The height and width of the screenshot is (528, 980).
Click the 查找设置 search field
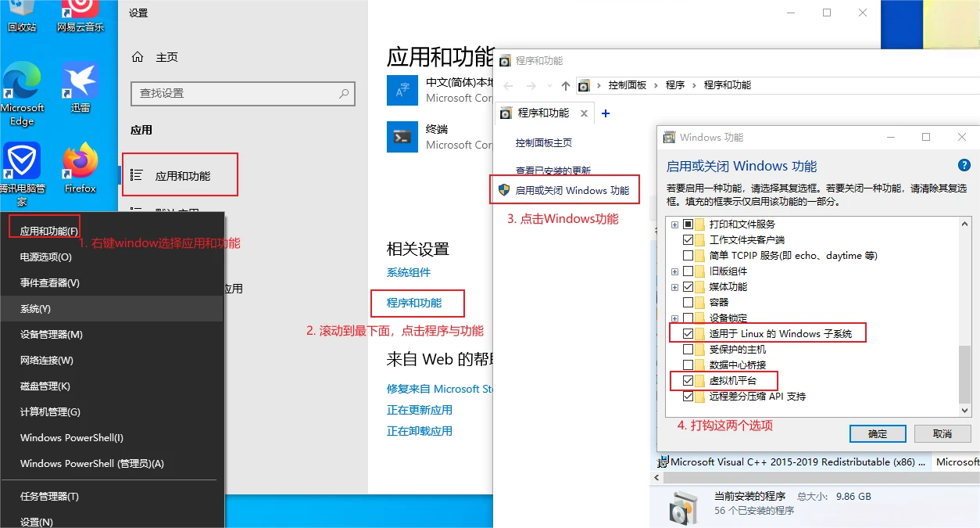243,93
